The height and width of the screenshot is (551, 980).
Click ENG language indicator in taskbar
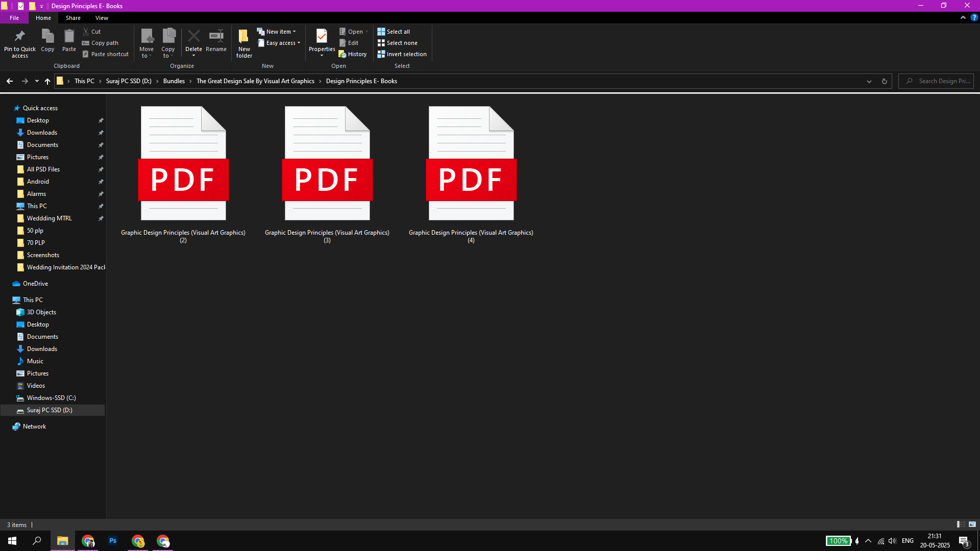click(908, 541)
